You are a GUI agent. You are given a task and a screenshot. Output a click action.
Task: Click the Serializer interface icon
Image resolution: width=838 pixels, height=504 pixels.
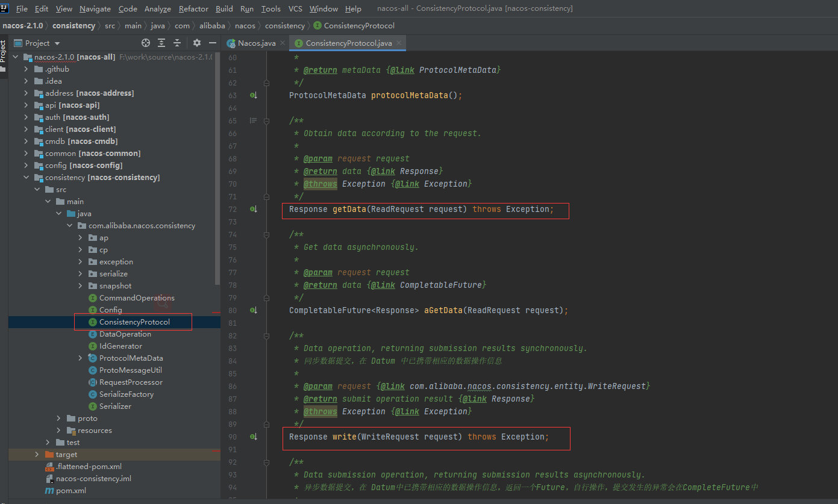click(93, 406)
